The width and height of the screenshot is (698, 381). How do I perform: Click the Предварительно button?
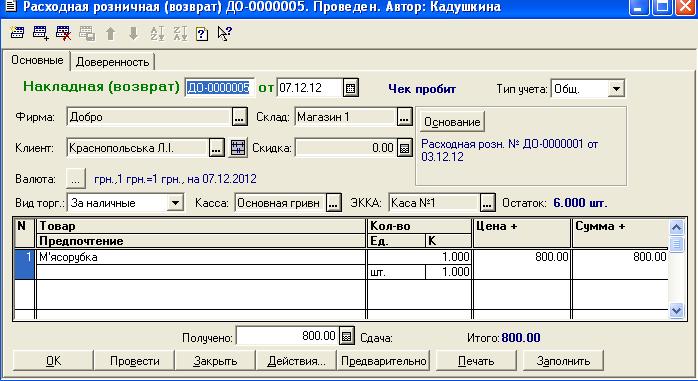point(384,361)
